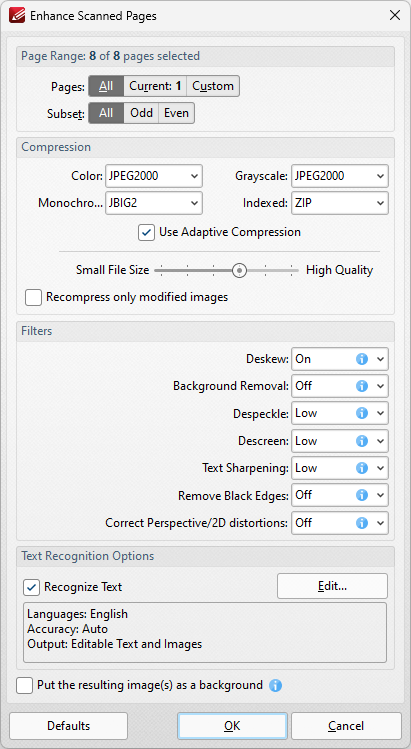Click 'Accuracy: Auto' summary line
Viewport: 411px width, 749px height.
(67, 629)
